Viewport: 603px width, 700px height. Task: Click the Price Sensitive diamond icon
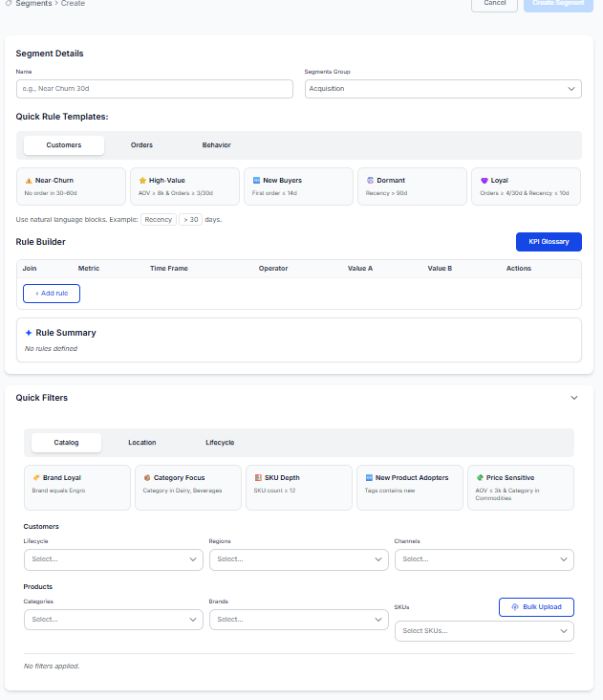pyautogui.click(x=479, y=477)
